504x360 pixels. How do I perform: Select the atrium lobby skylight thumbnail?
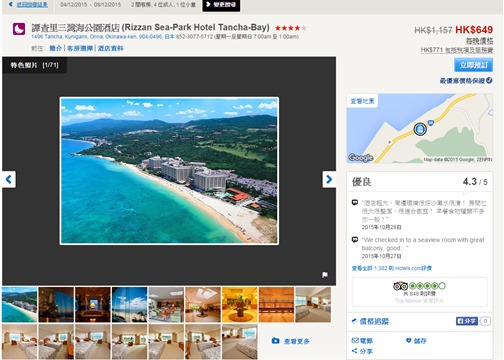click(x=203, y=305)
